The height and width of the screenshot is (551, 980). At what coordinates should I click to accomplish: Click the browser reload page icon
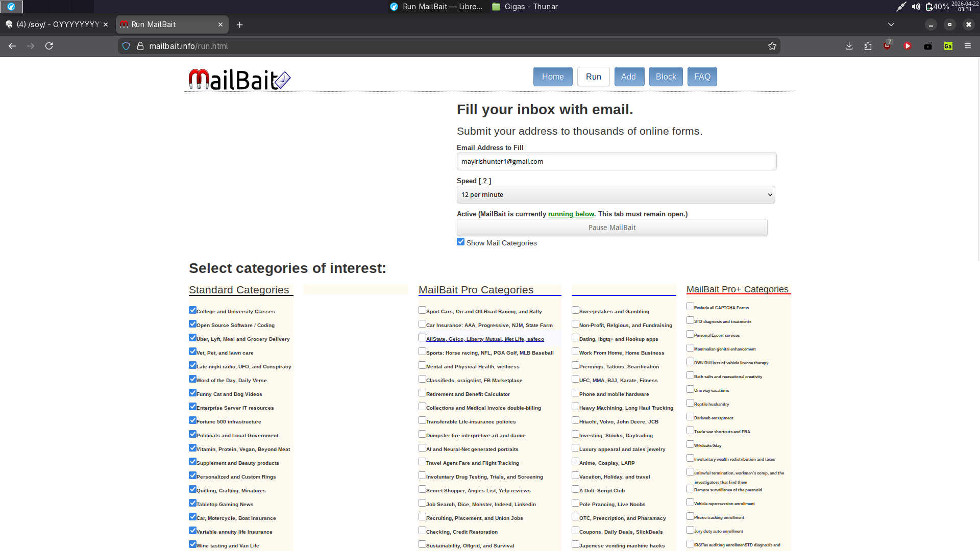[x=49, y=46]
